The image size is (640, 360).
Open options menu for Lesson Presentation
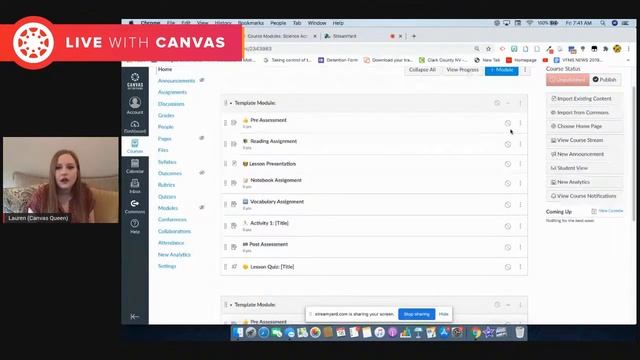520,164
